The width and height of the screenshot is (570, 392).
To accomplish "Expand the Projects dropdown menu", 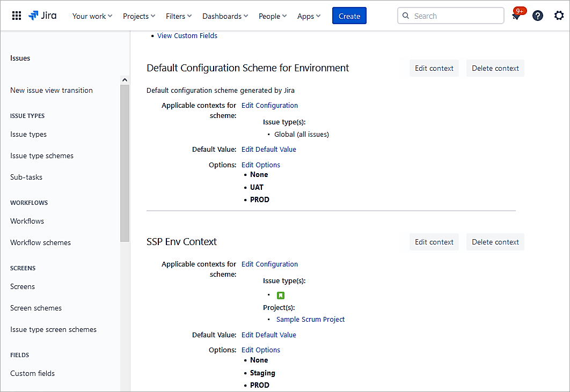I will click(x=139, y=16).
